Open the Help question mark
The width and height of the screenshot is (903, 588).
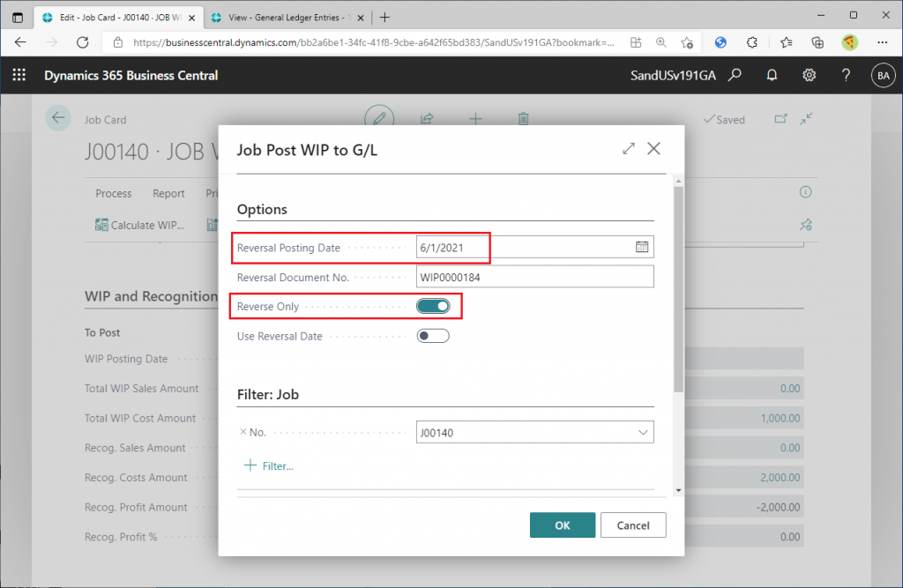pos(846,75)
